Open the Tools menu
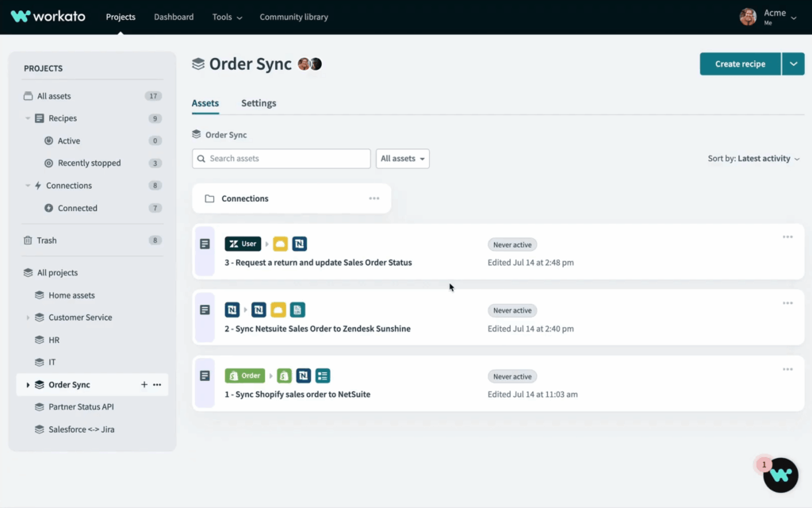The width and height of the screenshot is (812, 508). [227, 17]
